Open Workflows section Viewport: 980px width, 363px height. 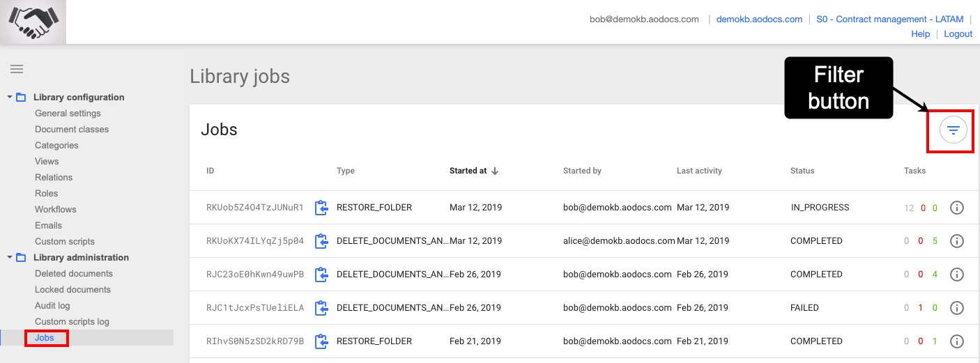pyautogui.click(x=56, y=210)
